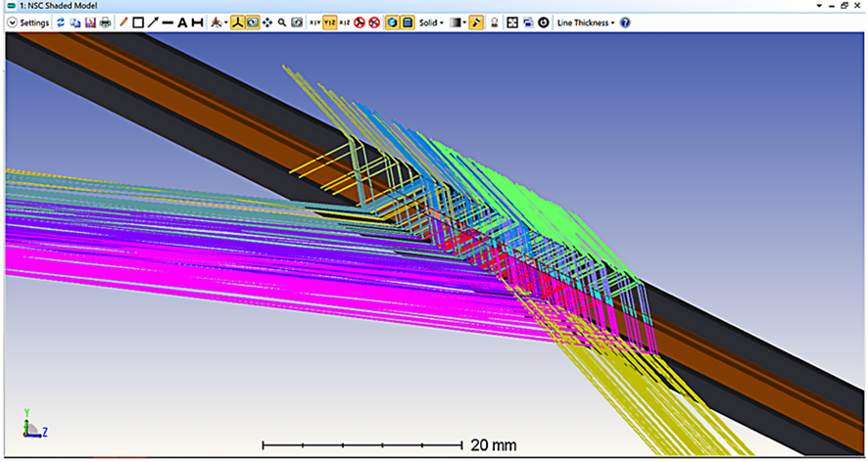Select the text annotation 'A' tool
Image resolution: width=868 pixels, height=462 pixels.
(x=182, y=22)
